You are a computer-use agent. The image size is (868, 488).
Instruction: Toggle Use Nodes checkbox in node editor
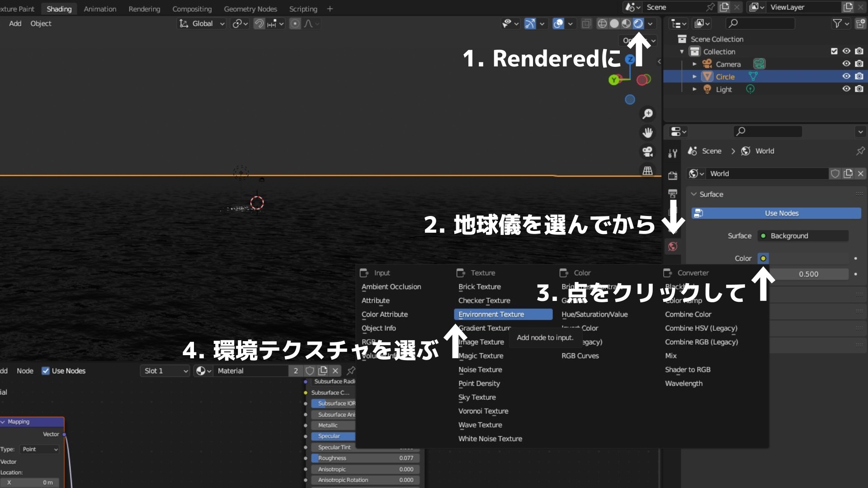46,371
